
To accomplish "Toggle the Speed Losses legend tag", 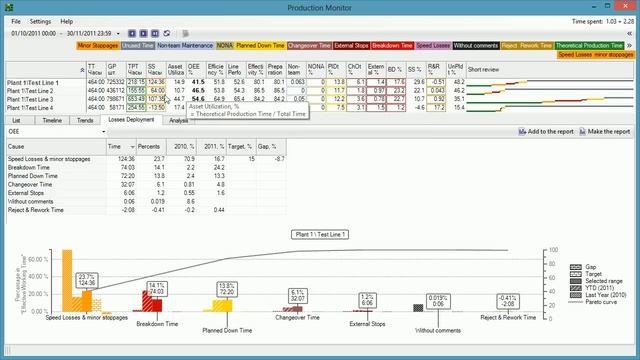I will tap(433, 45).
